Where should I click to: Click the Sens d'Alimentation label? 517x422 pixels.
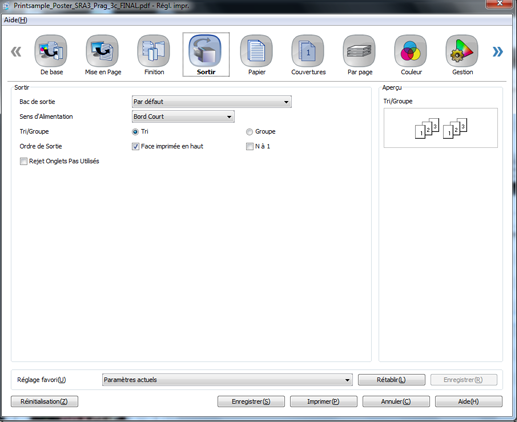coord(46,117)
